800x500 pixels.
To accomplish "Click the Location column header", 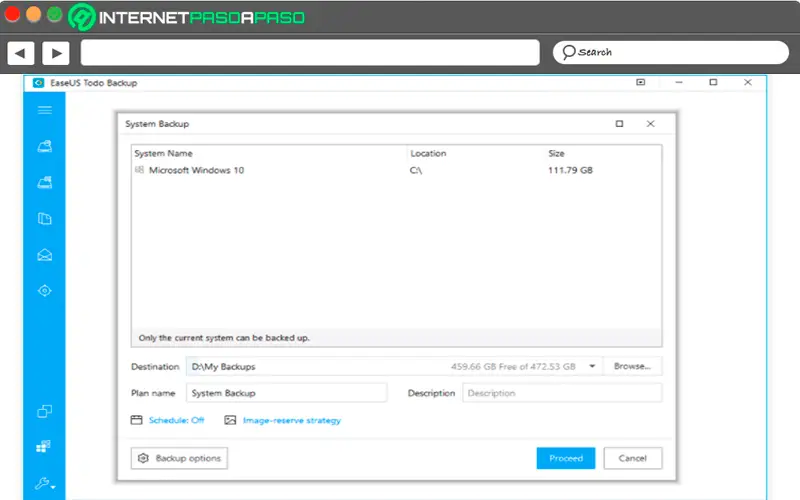I will click(x=428, y=153).
